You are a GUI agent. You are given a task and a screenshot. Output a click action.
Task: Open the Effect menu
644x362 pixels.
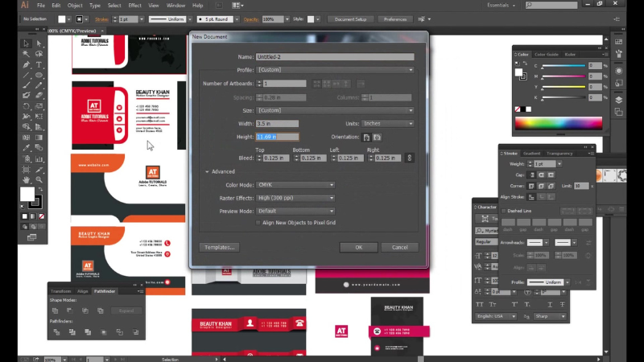tap(134, 6)
